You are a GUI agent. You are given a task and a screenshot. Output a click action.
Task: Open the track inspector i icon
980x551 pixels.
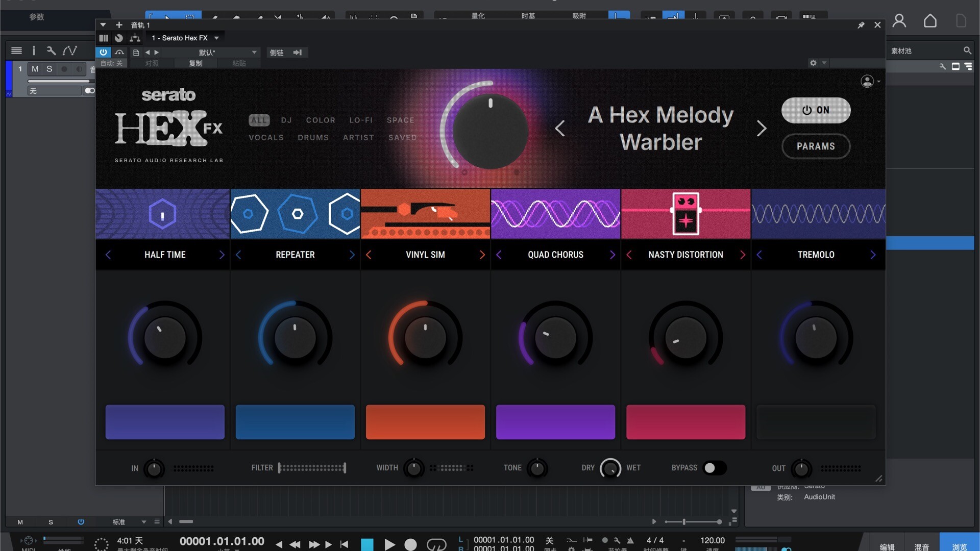pos(34,51)
